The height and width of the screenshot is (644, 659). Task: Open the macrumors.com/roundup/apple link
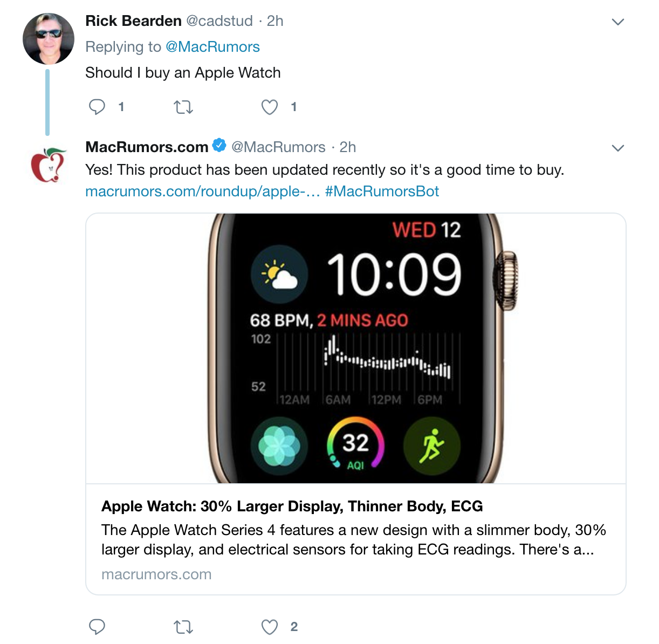pyautogui.click(x=203, y=191)
